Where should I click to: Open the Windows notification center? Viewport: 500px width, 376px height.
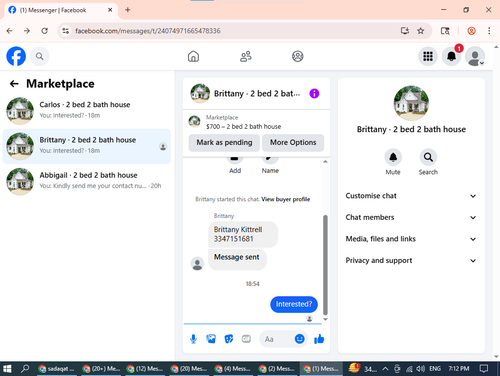pos(484,369)
